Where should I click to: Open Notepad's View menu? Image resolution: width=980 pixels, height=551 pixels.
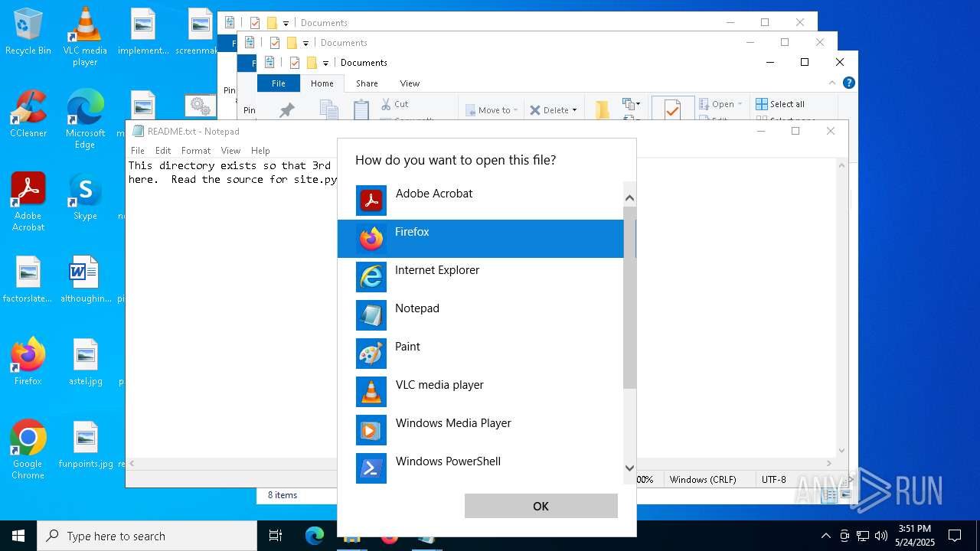point(230,151)
